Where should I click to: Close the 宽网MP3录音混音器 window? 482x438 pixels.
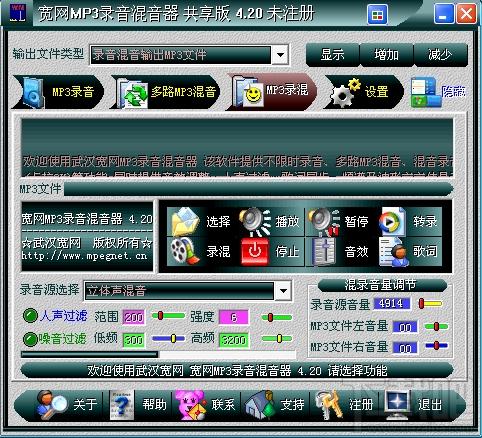pos(466,14)
